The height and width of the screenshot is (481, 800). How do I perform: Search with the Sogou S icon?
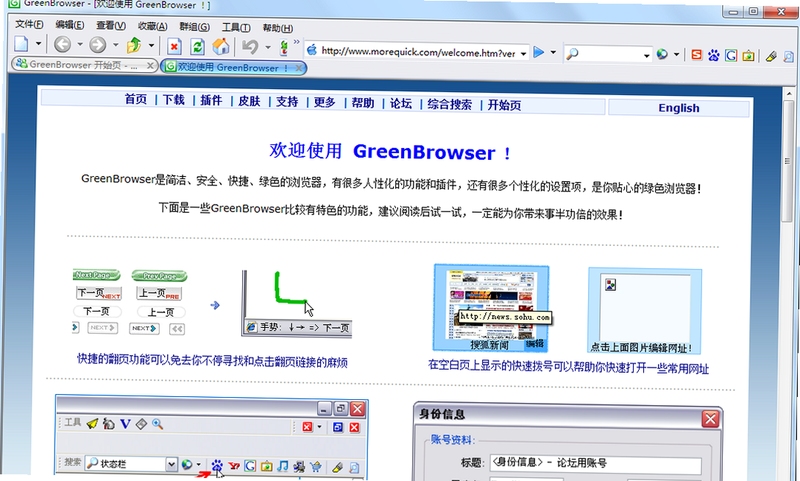696,55
